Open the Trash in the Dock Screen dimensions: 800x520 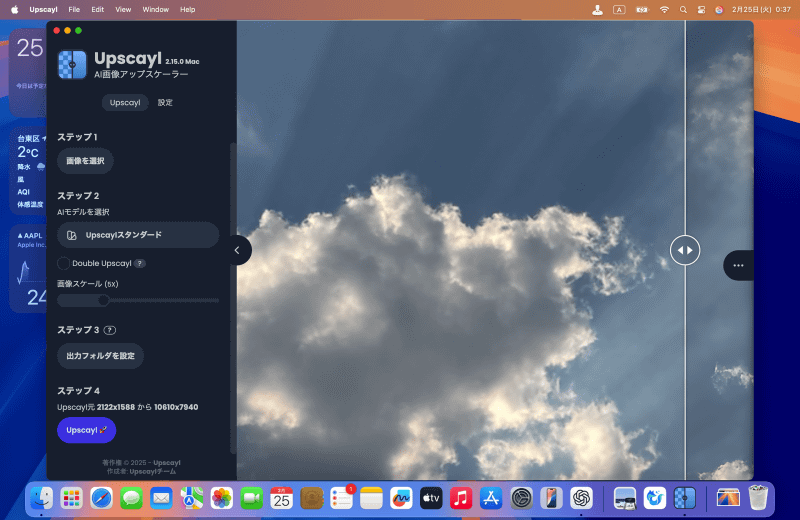[758, 498]
